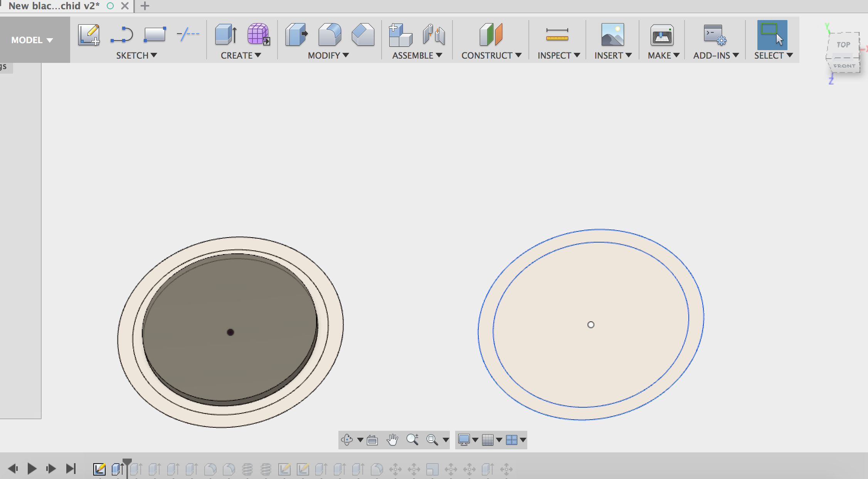Click the New Component icon

[x=400, y=35]
